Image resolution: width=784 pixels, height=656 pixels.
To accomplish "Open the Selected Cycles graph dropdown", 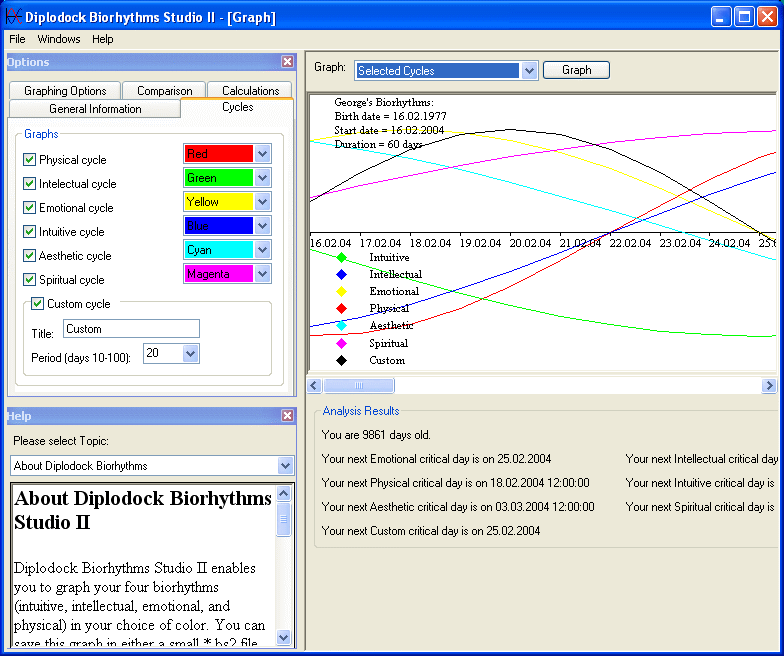I will 529,70.
